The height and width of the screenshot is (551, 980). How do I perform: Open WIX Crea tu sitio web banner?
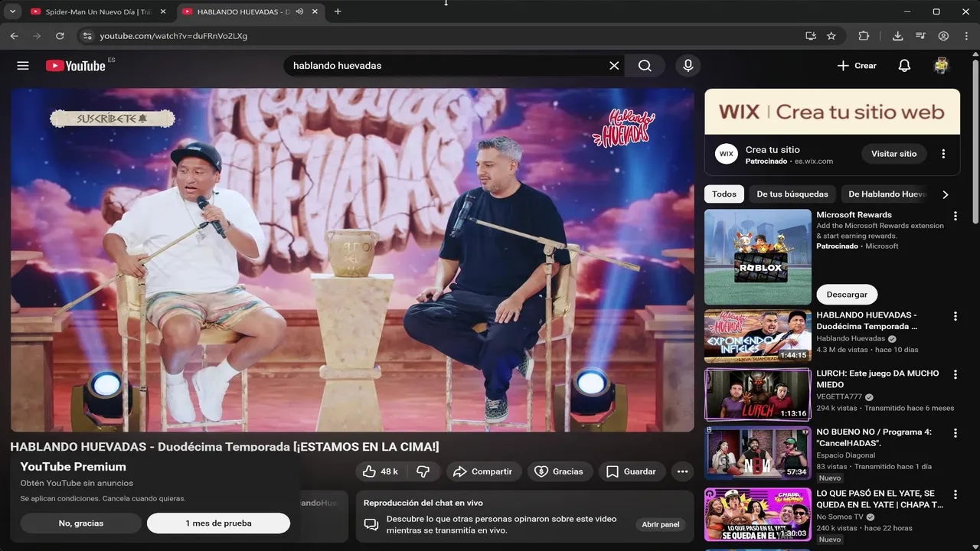[832, 112]
